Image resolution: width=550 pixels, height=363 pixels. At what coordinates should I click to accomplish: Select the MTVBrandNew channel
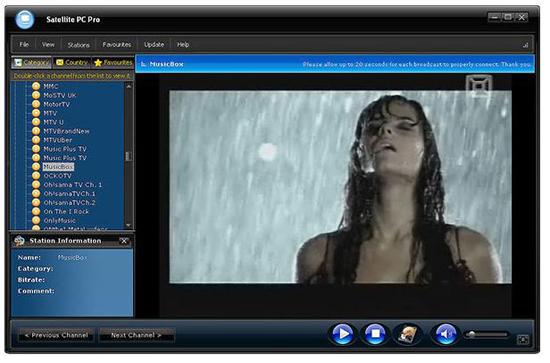pyautogui.click(x=67, y=132)
